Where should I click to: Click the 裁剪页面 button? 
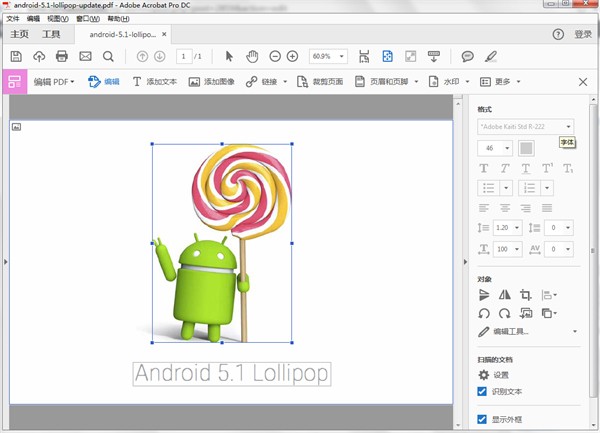pyautogui.click(x=320, y=82)
